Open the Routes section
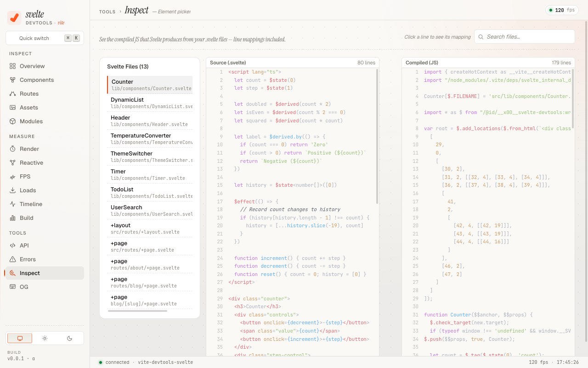 (45, 94)
